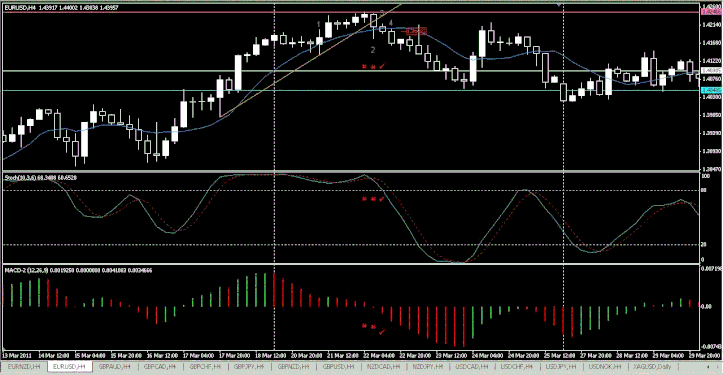723x375 pixels.
Task: Click the Stoch indicator label
Action: coord(41,178)
